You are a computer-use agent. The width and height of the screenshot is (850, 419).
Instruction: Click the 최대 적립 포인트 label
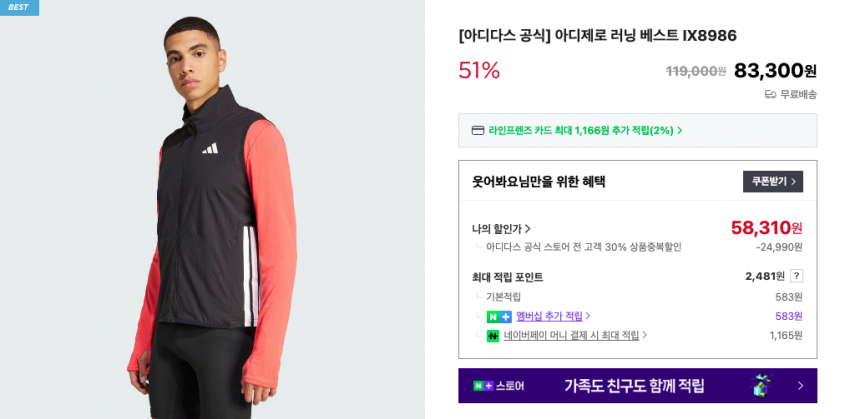507,278
